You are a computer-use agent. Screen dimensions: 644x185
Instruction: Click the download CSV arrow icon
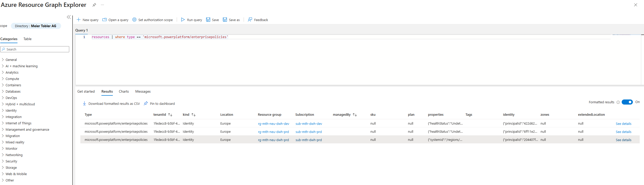pos(84,103)
